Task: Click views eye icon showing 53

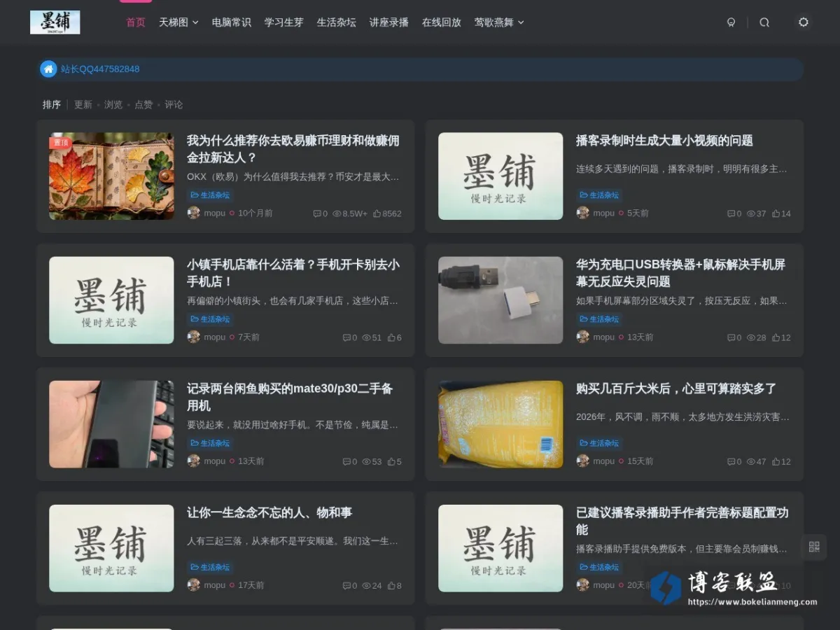Action: 366,461
